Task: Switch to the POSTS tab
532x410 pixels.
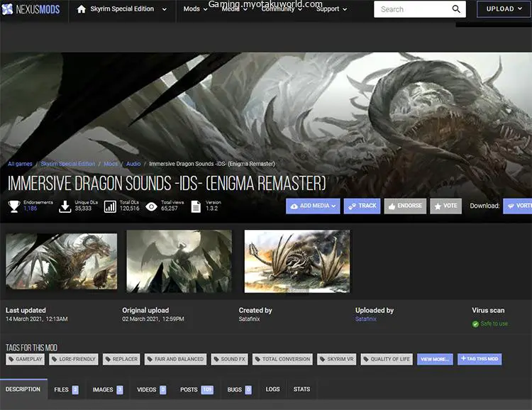Action: (x=196, y=389)
